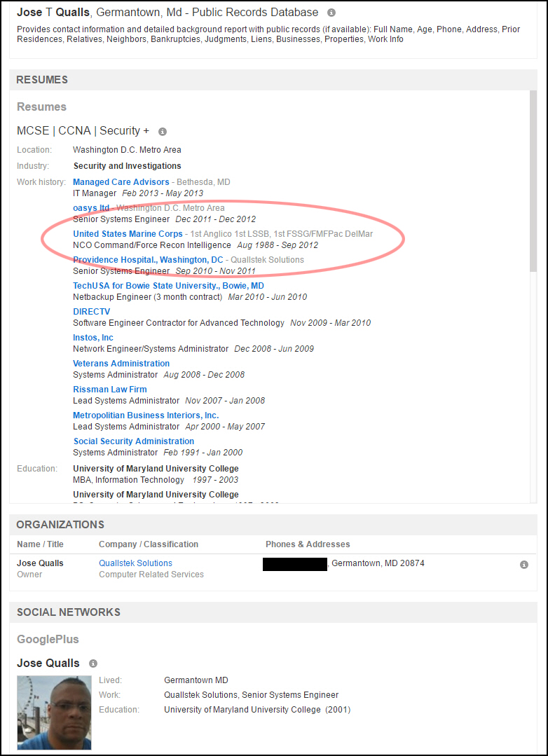Click the RESUMES section header

tap(42, 80)
